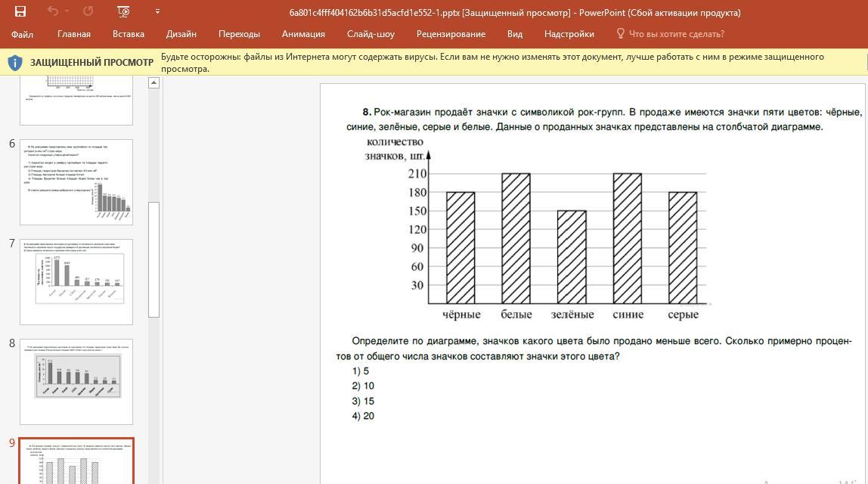The width and height of the screenshot is (868, 484).
Task: Open the Анимация tab
Action: tap(303, 34)
